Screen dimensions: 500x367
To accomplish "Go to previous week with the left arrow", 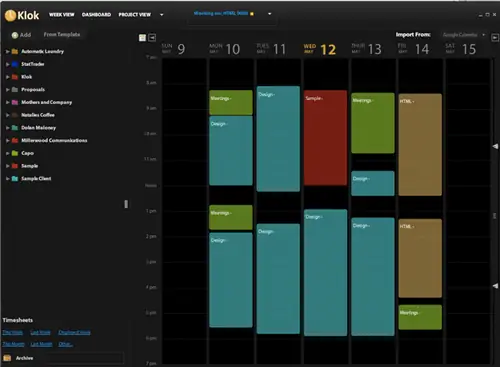I will 152,38.
